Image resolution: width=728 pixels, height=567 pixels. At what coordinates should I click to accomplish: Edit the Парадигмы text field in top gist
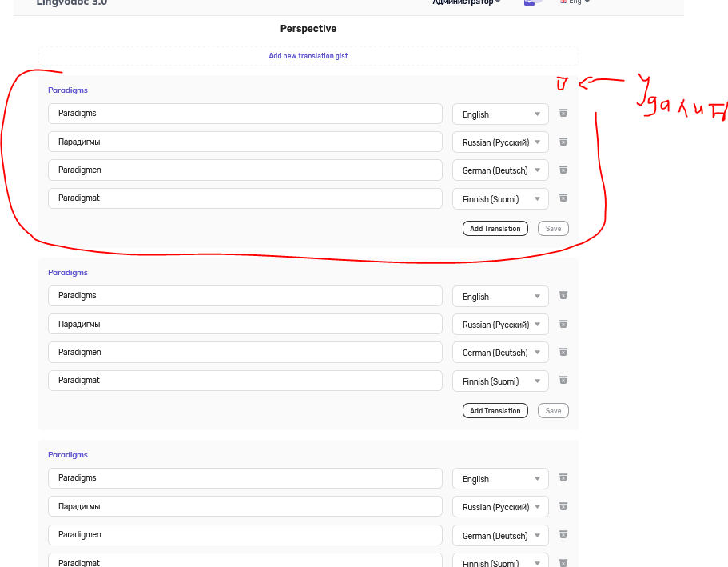click(x=245, y=142)
